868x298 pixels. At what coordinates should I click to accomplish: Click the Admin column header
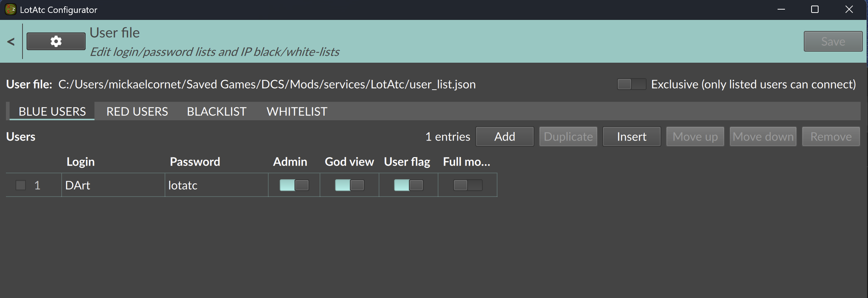click(290, 162)
